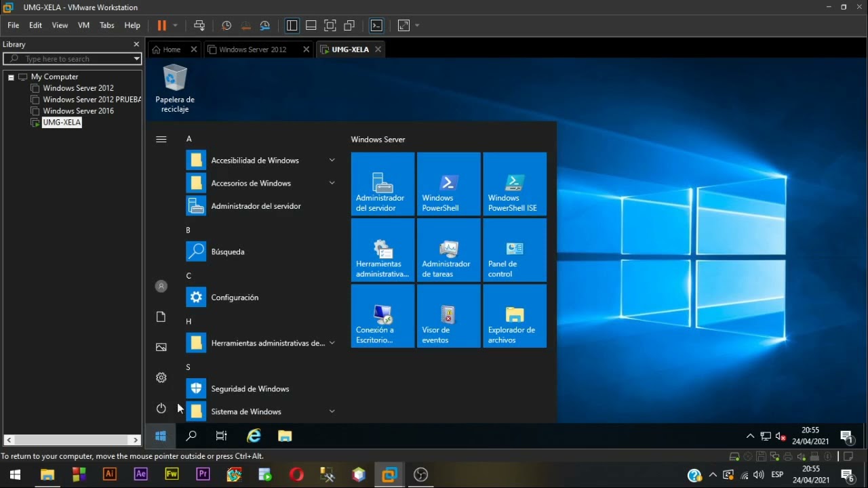Screen dimensions: 868x488
Task: Open the Administrador del servidor tile
Action: [382, 184]
